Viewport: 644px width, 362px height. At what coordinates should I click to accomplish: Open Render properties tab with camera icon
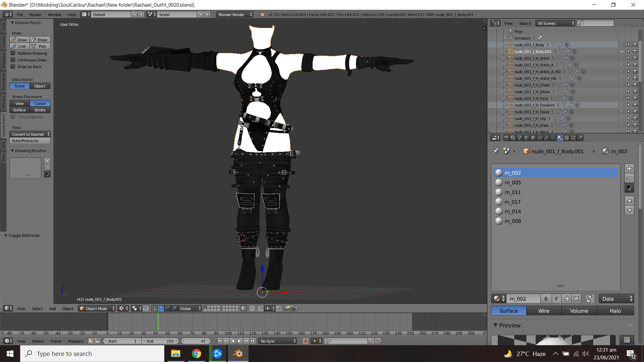[506, 138]
